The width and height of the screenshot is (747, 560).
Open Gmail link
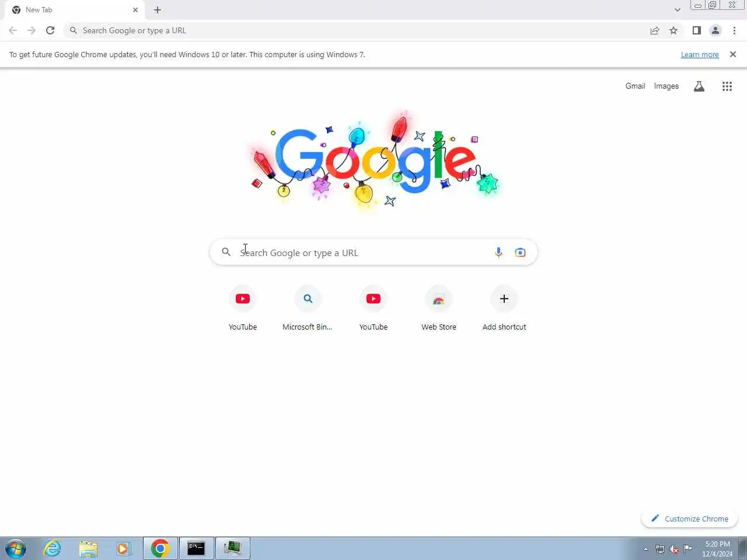635,86
